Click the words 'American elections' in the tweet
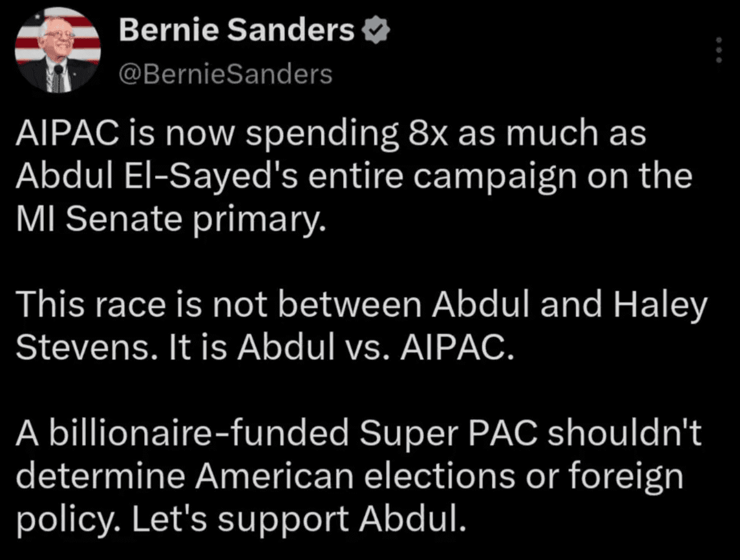This screenshot has height=560, width=740. [355, 476]
